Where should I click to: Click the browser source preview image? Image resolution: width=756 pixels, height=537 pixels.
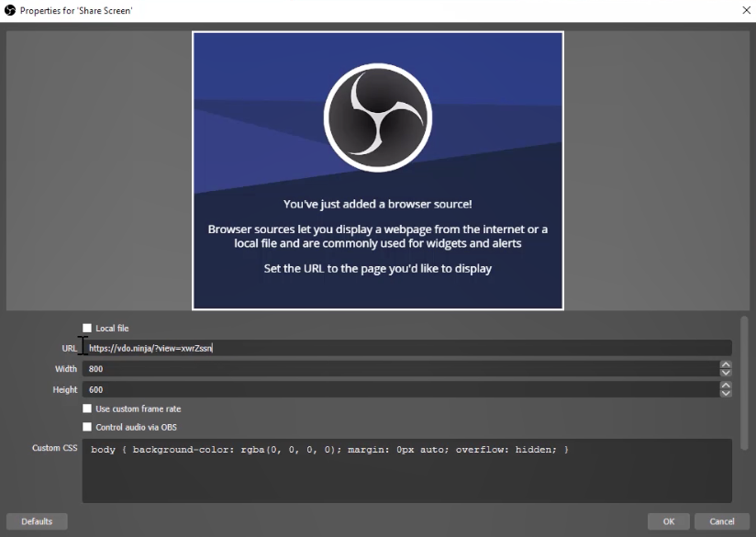coord(377,171)
